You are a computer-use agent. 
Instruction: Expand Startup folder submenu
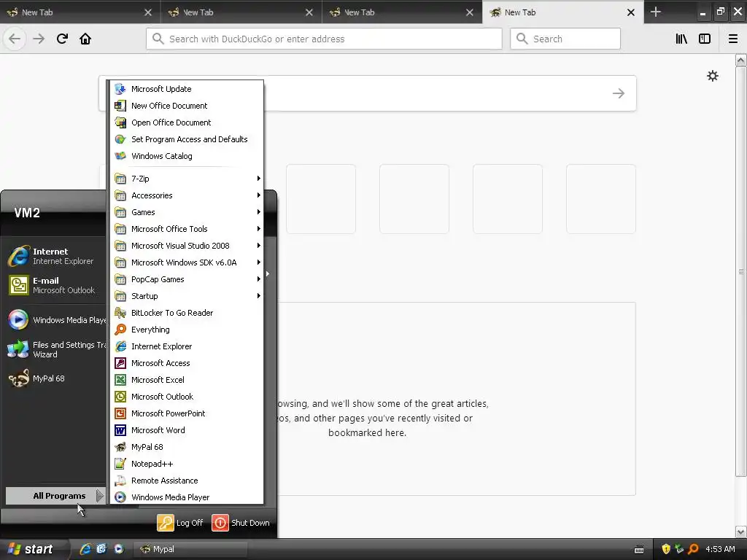[187, 296]
